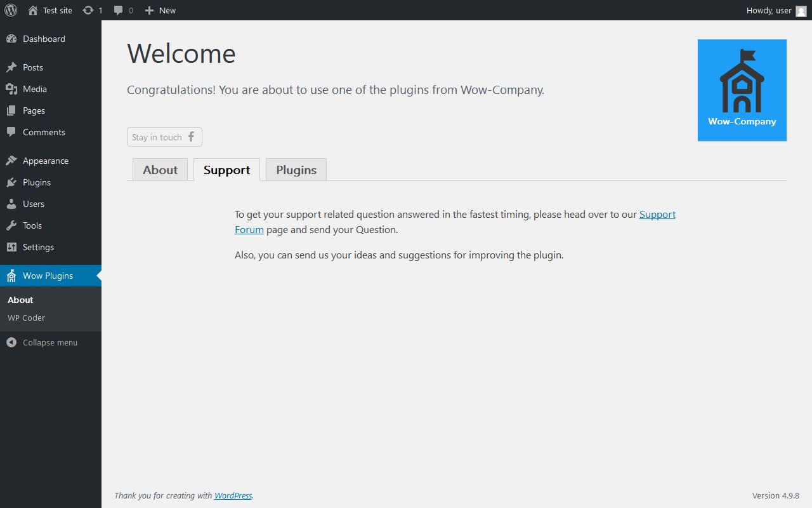Click the Plugins plug icon
The width and height of the screenshot is (812, 508).
(x=11, y=182)
